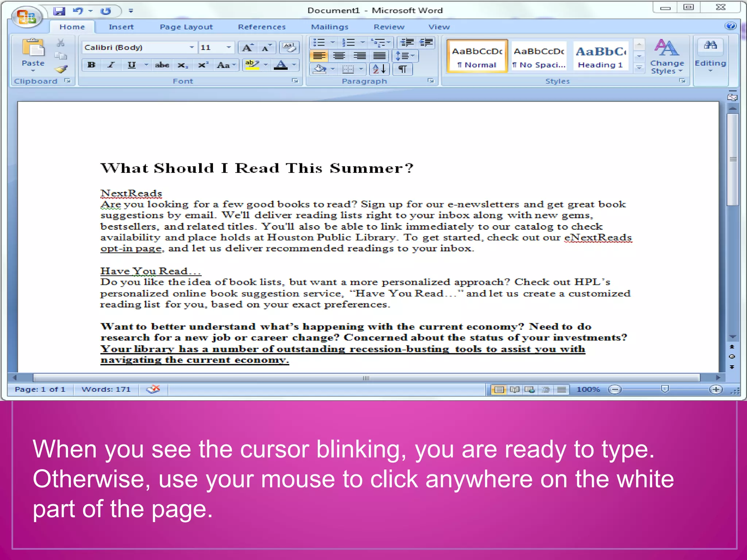Viewport: 747px width, 560px height.
Task: Open the Insert tab
Action: (x=121, y=27)
